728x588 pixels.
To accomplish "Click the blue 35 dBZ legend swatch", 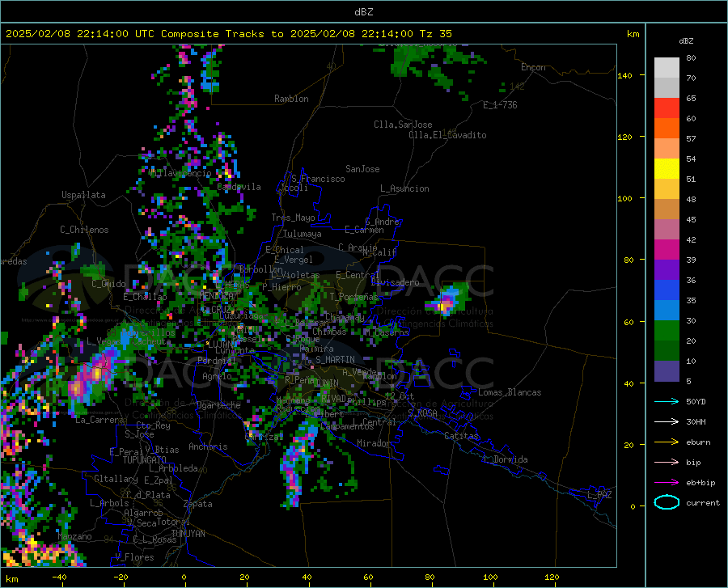I will tap(667, 290).
